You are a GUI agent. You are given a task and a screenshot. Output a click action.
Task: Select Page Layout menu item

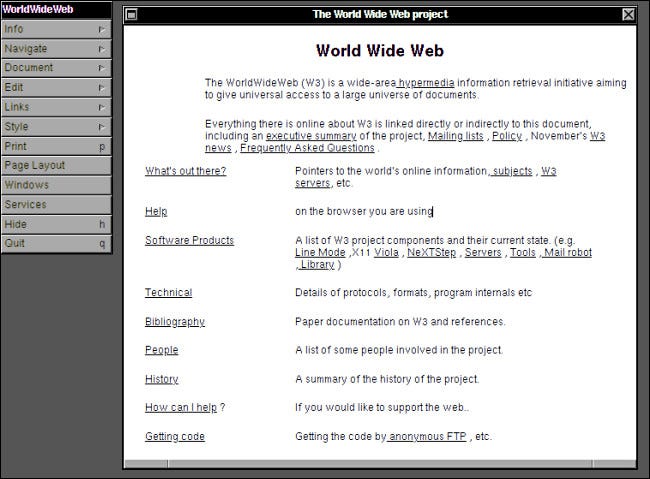tap(56, 165)
